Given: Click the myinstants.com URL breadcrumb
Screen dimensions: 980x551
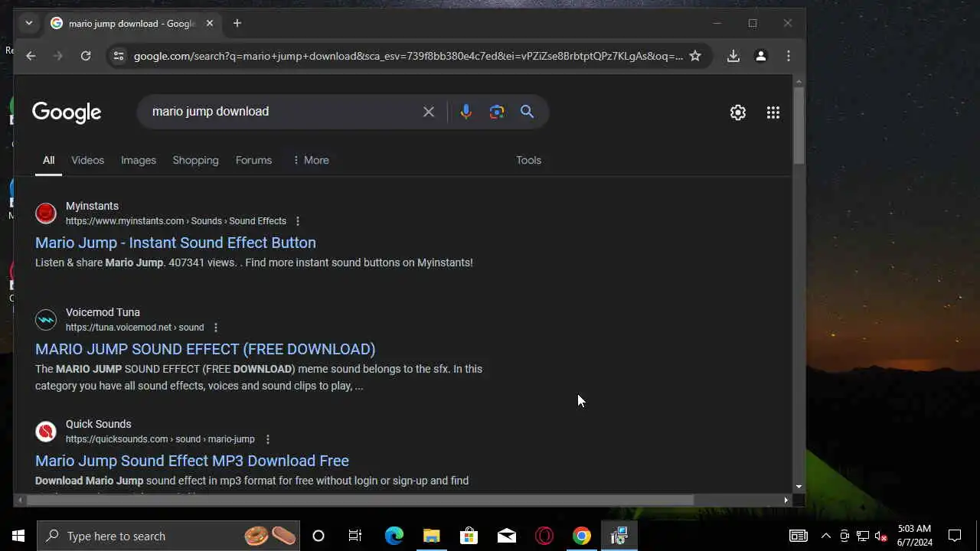Looking at the screenshot, I should click(x=176, y=221).
